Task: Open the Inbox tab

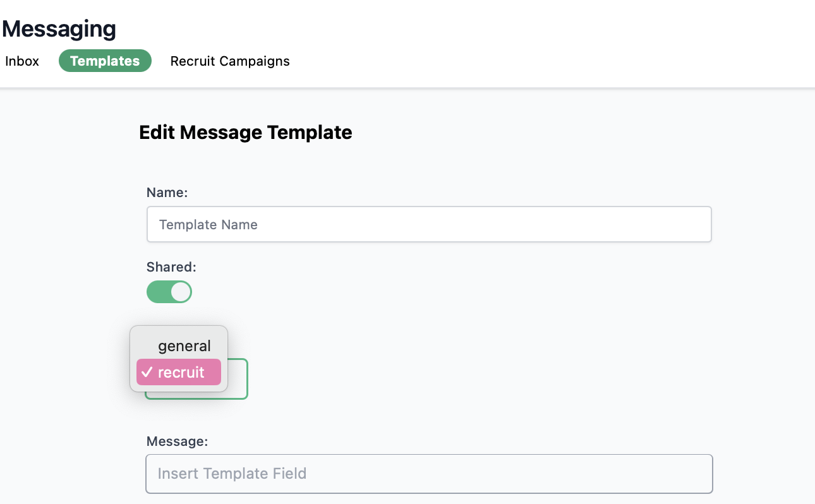Action: 22,61
